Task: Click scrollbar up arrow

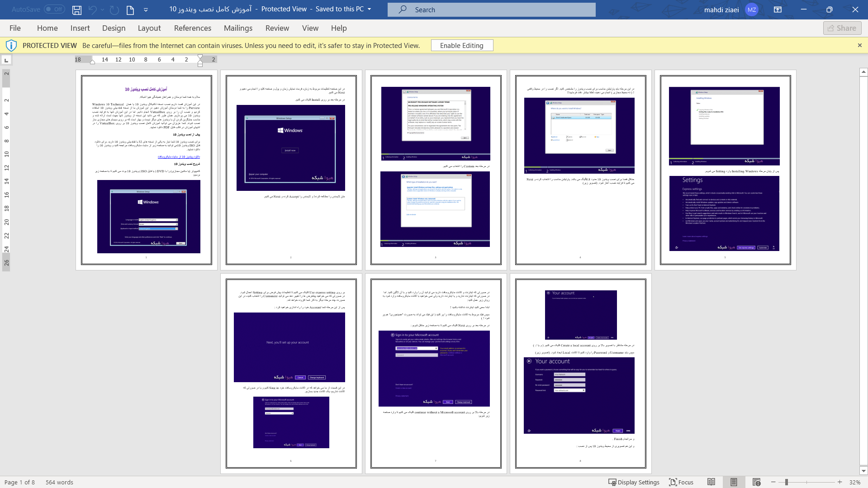Action: click(x=863, y=72)
